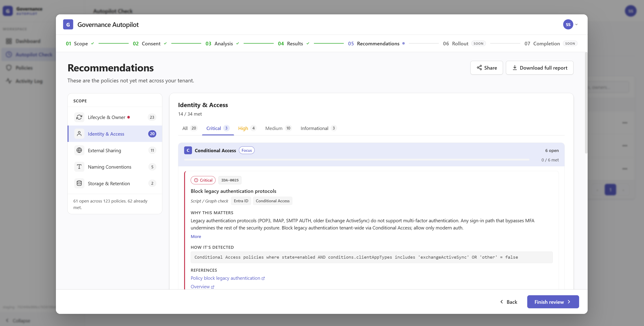Click the modal vertical scrollbar
The height and width of the screenshot is (326, 644).
click(x=586, y=103)
